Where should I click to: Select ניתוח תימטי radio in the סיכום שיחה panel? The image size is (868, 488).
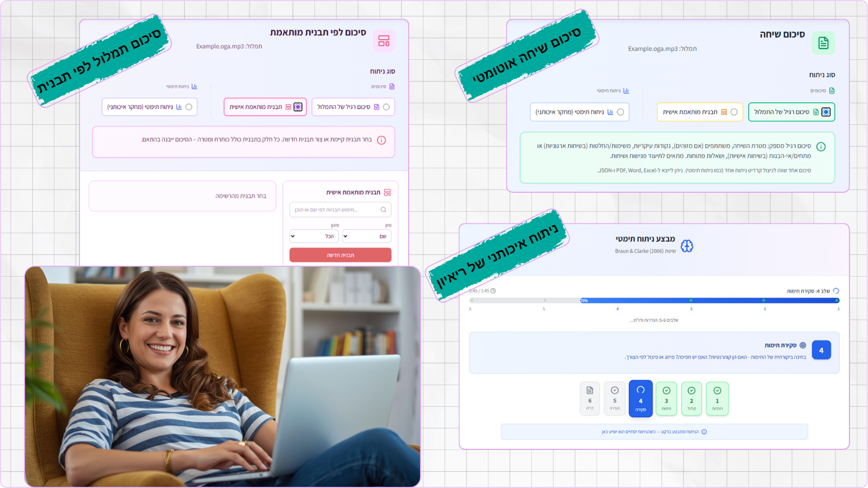[x=620, y=112]
